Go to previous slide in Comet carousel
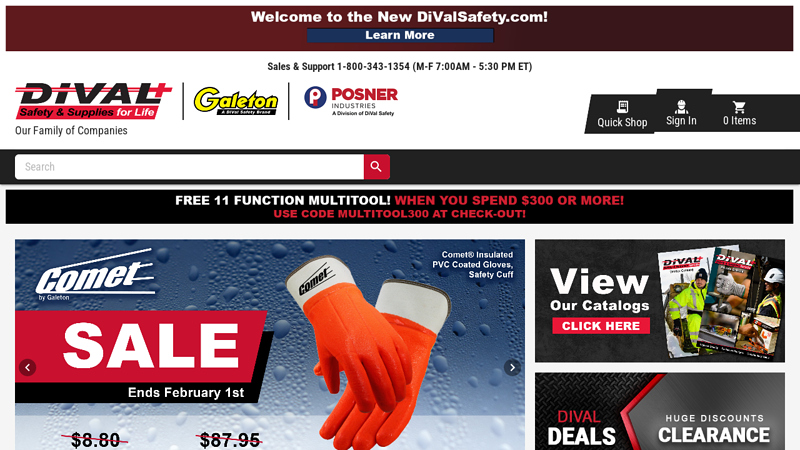Viewport: 800px width, 450px height. pyautogui.click(x=28, y=367)
